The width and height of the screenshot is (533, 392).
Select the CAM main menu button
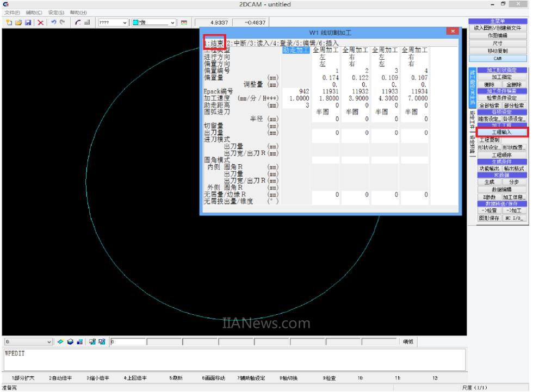498,58
